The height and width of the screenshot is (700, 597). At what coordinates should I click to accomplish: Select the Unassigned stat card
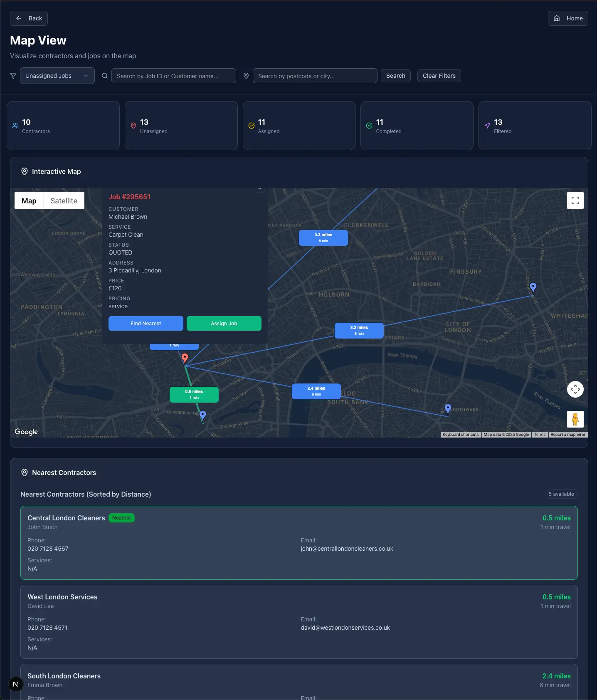tap(181, 126)
